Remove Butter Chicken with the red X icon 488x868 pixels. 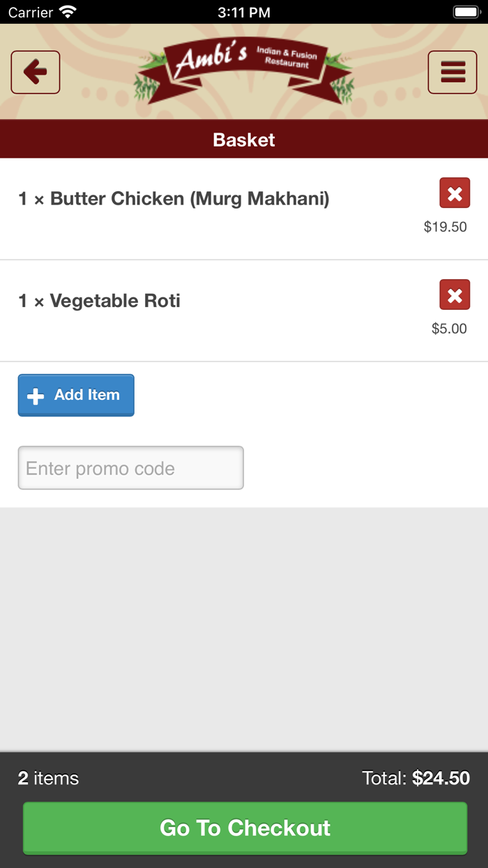click(454, 193)
